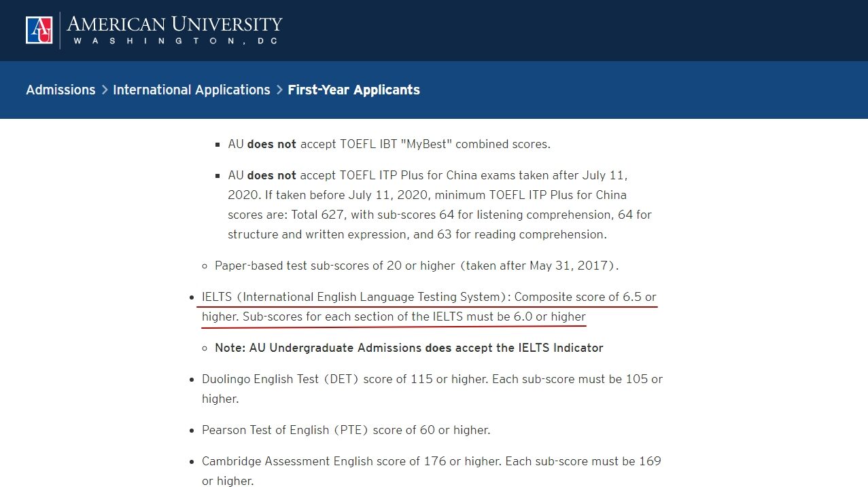Select the 'Paper-based test sub-scores of 20 or higher' line

[417, 266]
